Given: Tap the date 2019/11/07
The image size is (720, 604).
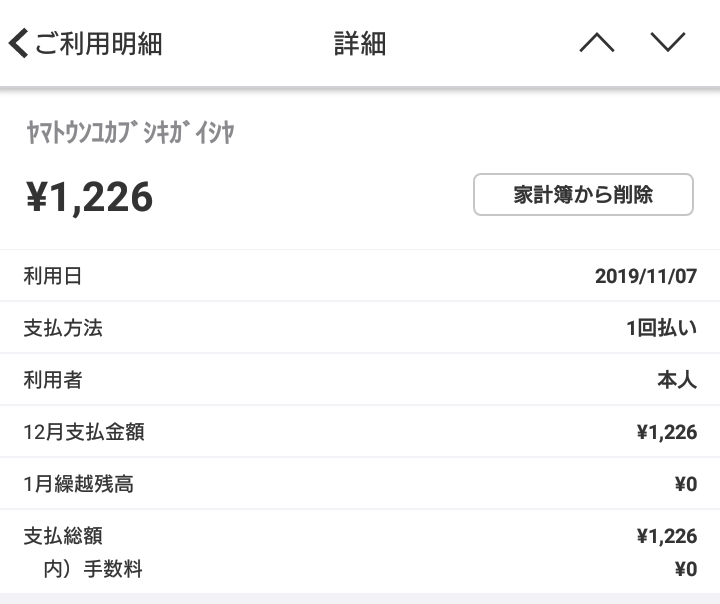Looking at the screenshot, I should coord(646,276).
